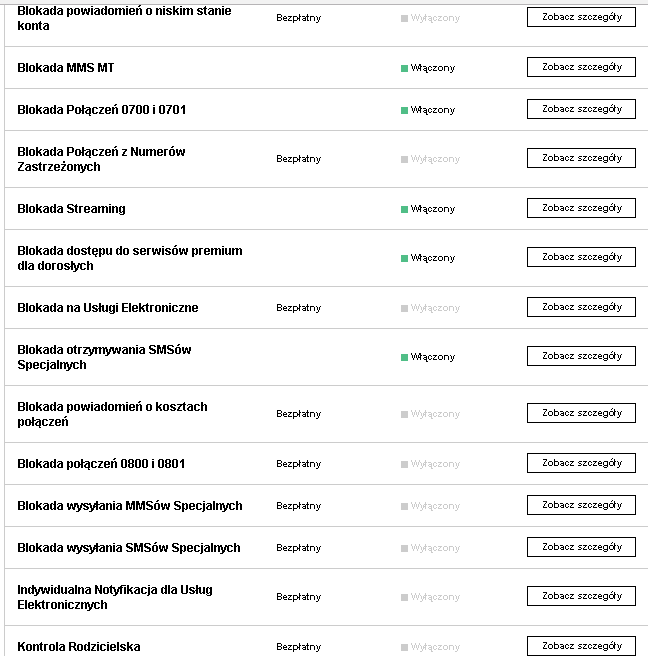The height and width of the screenshot is (656, 648).
Task: Select the Blokada Streaming service name
Action: [x=71, y=209]
